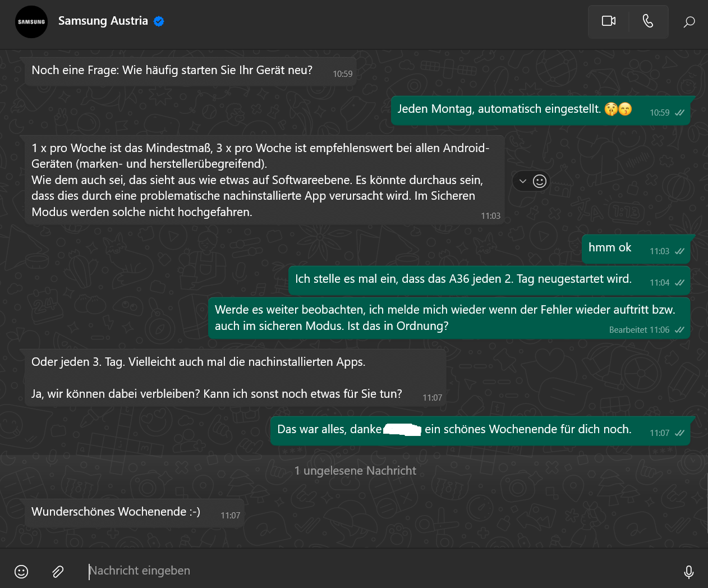Click the "Wunderschönes Wochenende :-)" message
The width and height of the screenshot is (708, 588).
click(116, 512)
